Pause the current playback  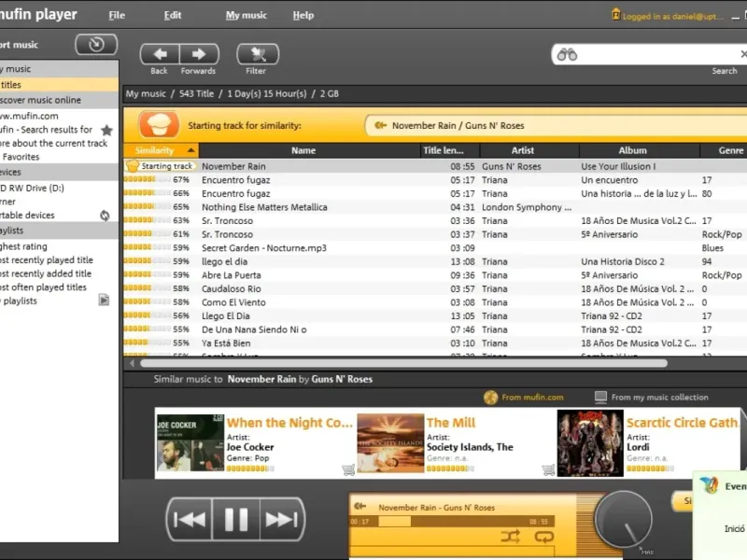tap(236, 519)
